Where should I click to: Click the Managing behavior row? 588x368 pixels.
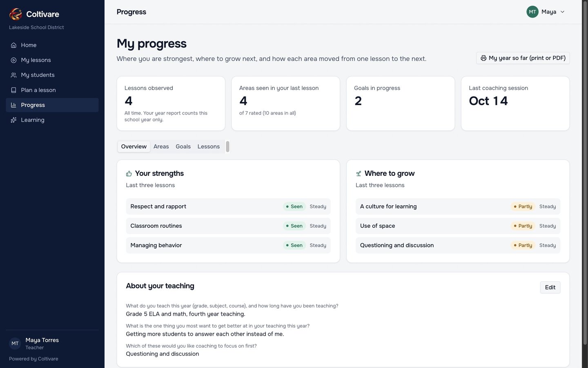pyautogui.click(x=228, y=245)
